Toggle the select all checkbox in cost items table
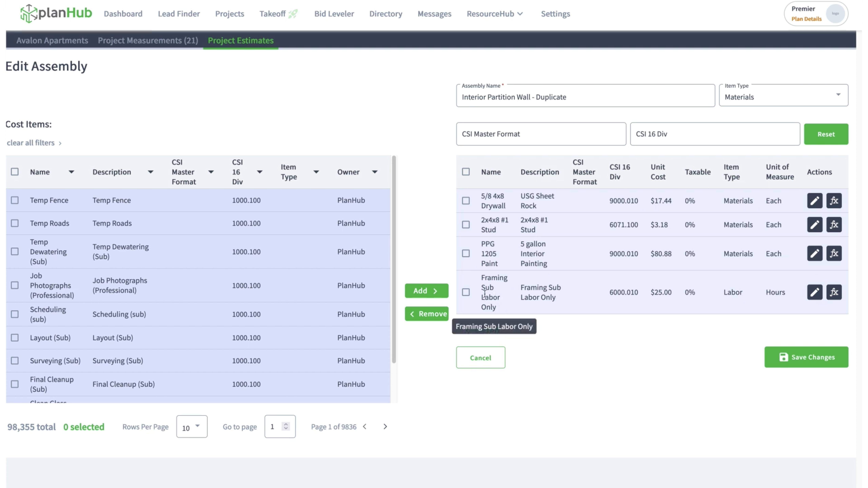The width and height of the screenshot is (868, 488). tap(15, 172)
